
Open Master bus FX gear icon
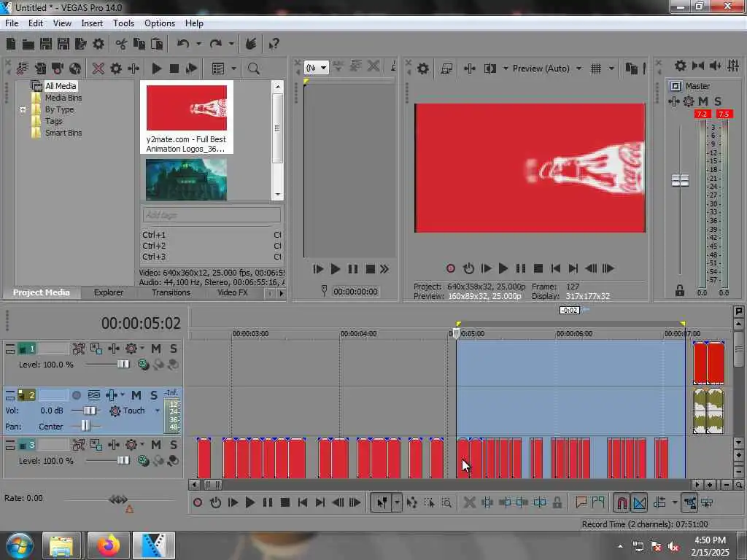point(689,101)
